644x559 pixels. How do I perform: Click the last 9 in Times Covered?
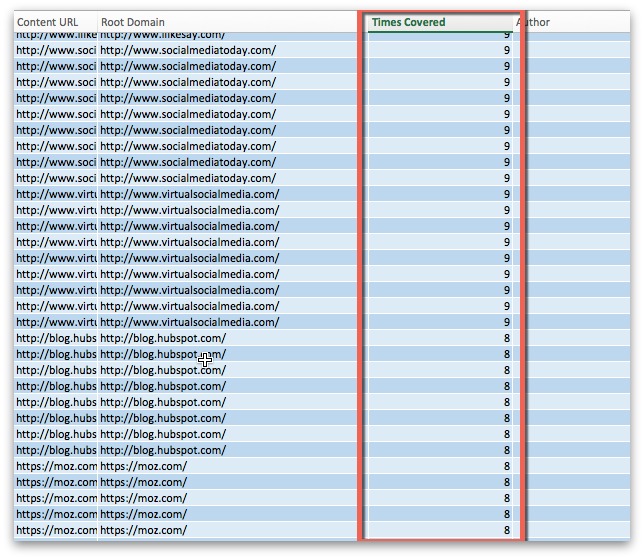(x=440, y=322)
